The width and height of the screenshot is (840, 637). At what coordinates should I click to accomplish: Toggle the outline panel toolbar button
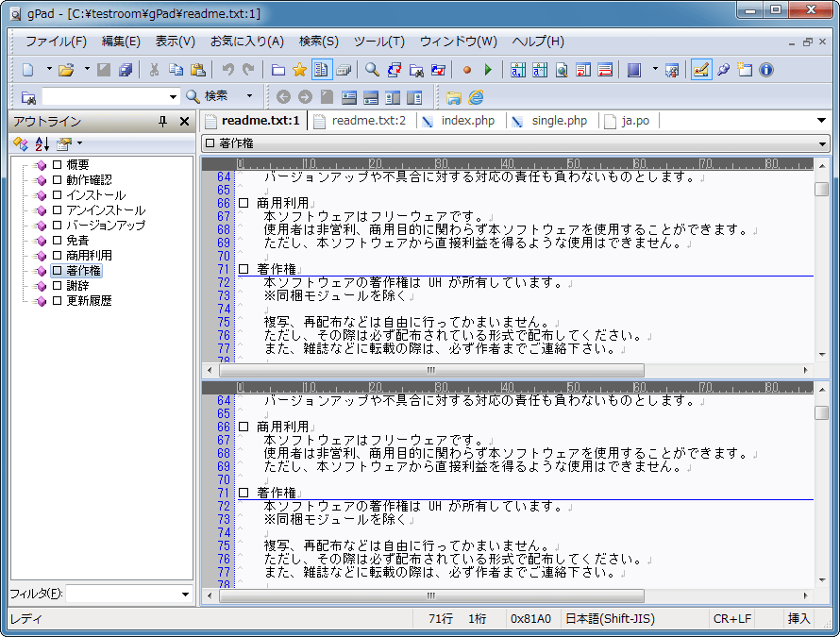click(322, 70)
